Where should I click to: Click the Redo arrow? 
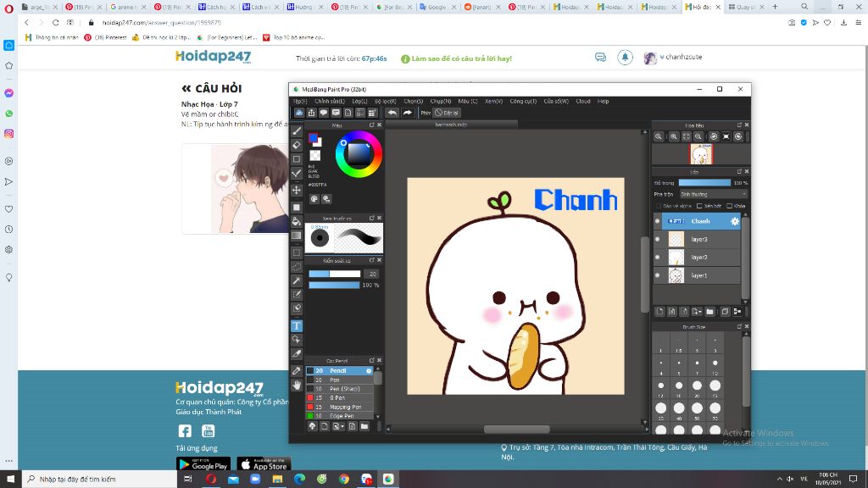point(408,113)
